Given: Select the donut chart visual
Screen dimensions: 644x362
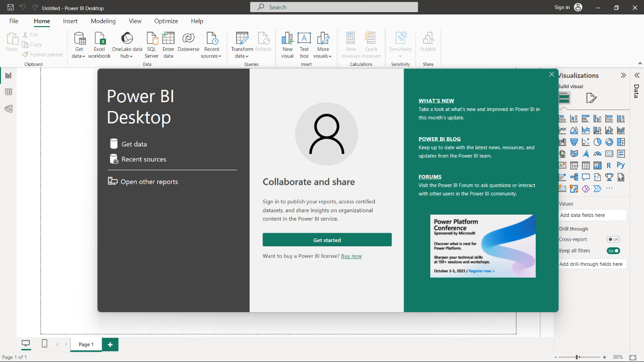Looking at the screenshot, I should point(609,142).
